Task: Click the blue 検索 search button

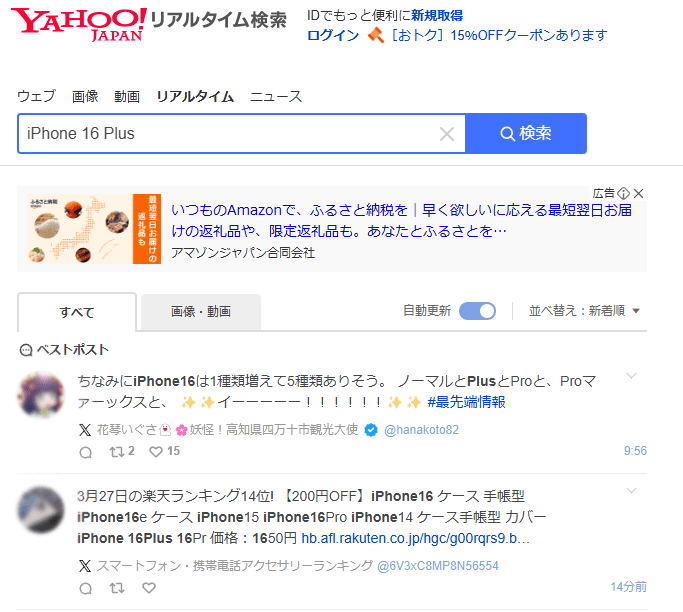Action: [526, 134]
